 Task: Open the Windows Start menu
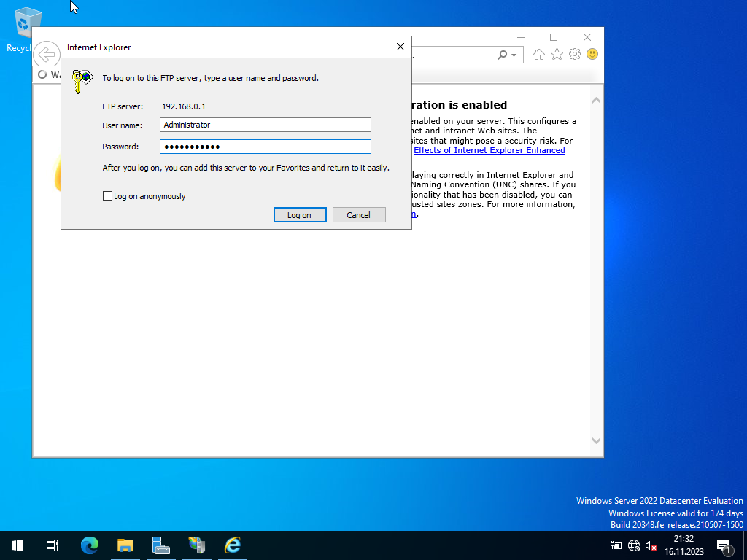pyautogui.click(x=18, y=545)
